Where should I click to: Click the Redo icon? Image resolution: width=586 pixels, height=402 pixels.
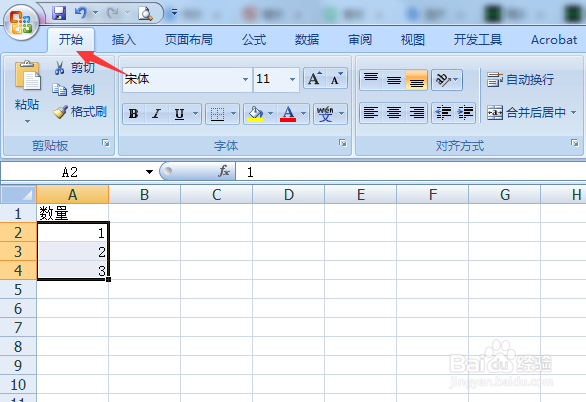(x=112, y=13)
